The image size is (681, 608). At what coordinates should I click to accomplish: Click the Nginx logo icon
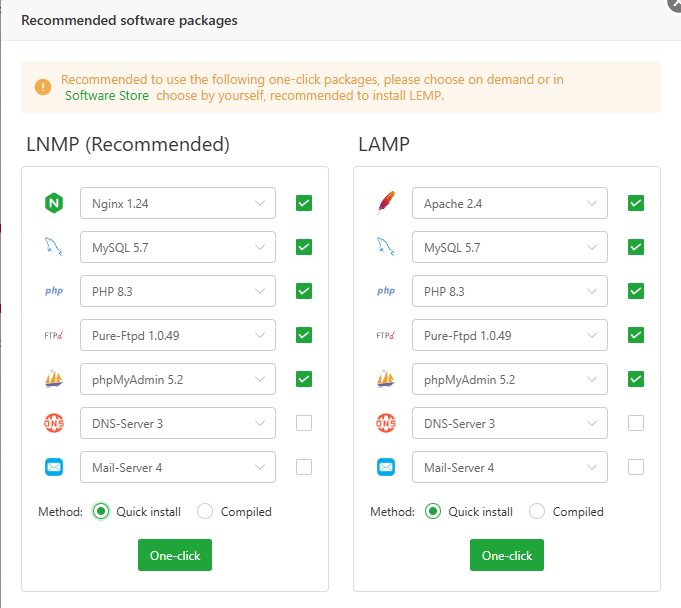click(x=54, y=203)
